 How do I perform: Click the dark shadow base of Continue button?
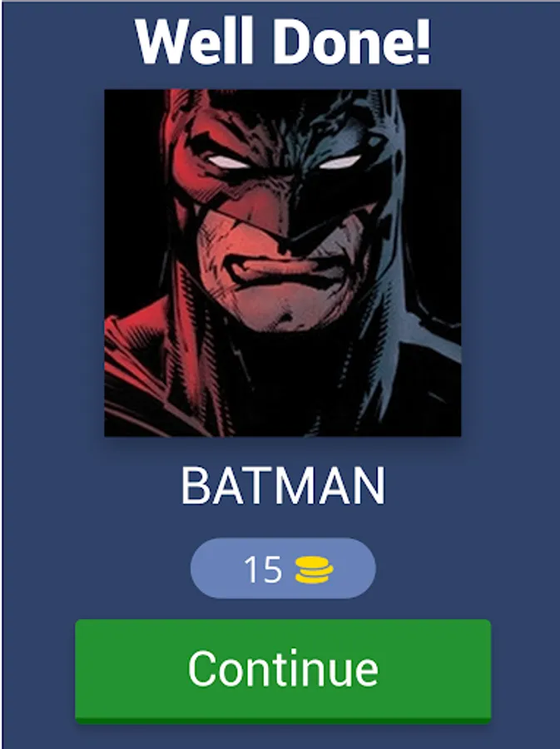pos(283,721)
